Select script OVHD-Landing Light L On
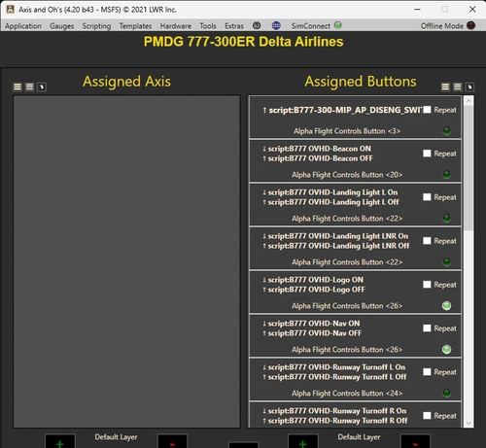 pyautogui.click(x=330, y=192)
